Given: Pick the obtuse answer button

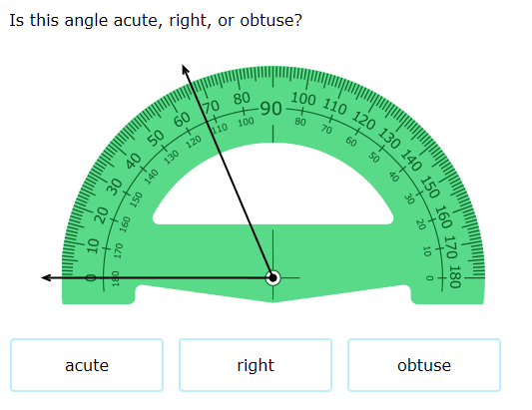Looking at the screenshot, I should (x=424, y=365).
